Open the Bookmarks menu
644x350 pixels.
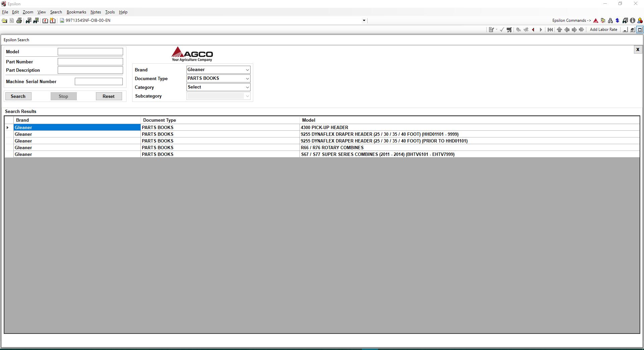point(76,12)
